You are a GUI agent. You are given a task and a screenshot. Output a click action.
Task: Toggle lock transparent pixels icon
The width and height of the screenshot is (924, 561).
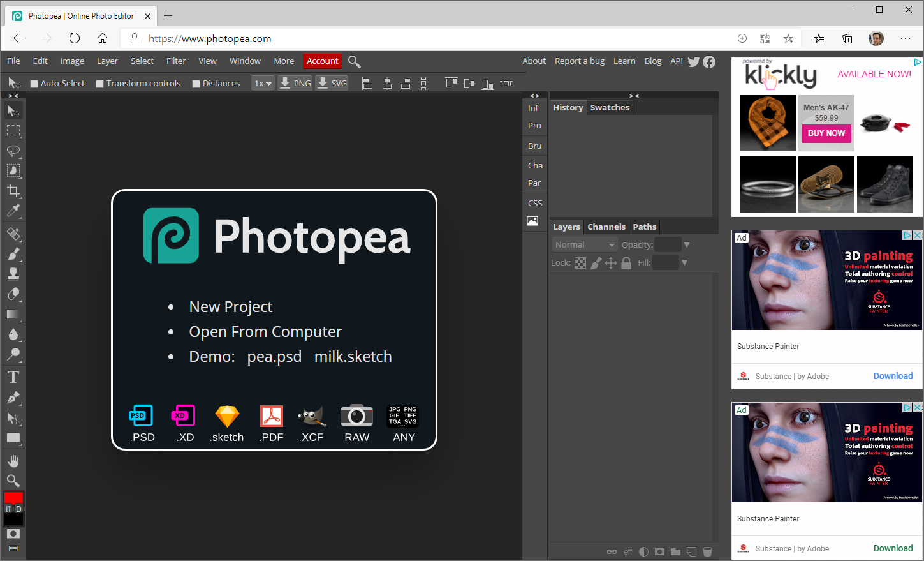tap(580, 263)
